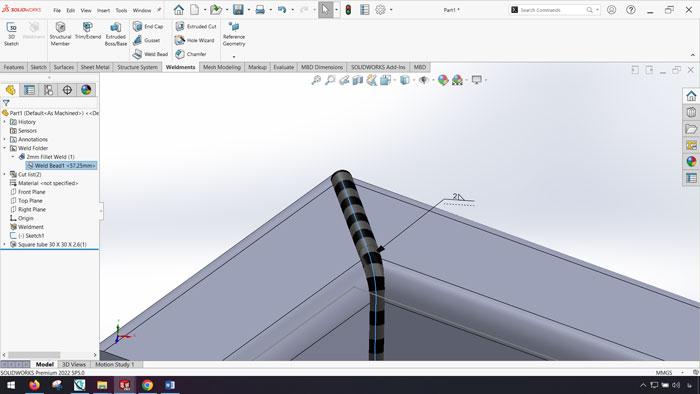Click Zoom to Fit in view toolbar
The image size is (700, 394).
(316, 80)
